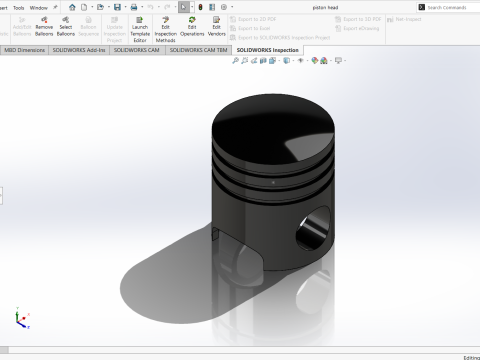
Task: Click the Previous View icon
Action: [x=254, y=61]
